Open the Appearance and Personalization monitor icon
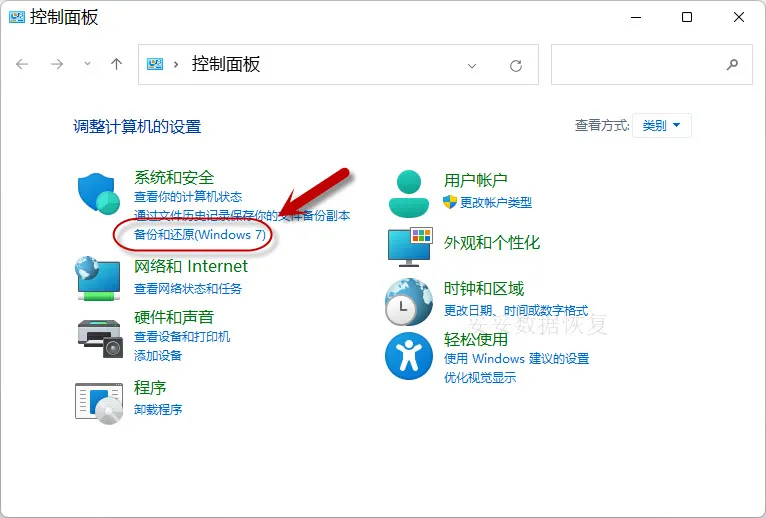 click(409, 244)
